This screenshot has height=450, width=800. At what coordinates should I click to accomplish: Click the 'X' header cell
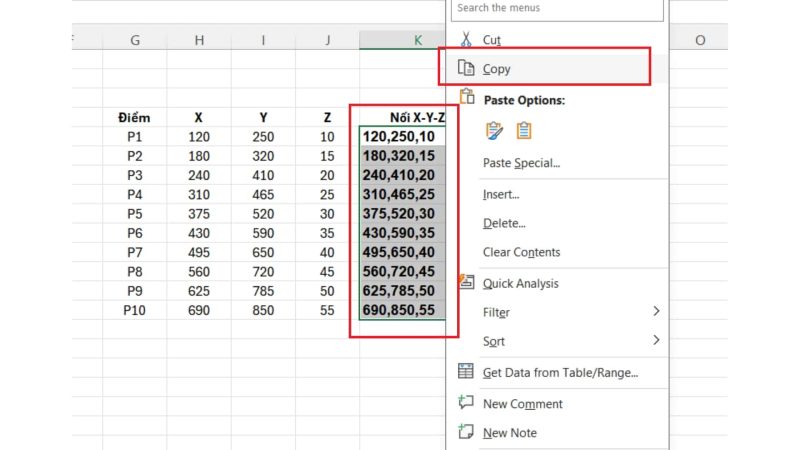click(x=198, y=118)
